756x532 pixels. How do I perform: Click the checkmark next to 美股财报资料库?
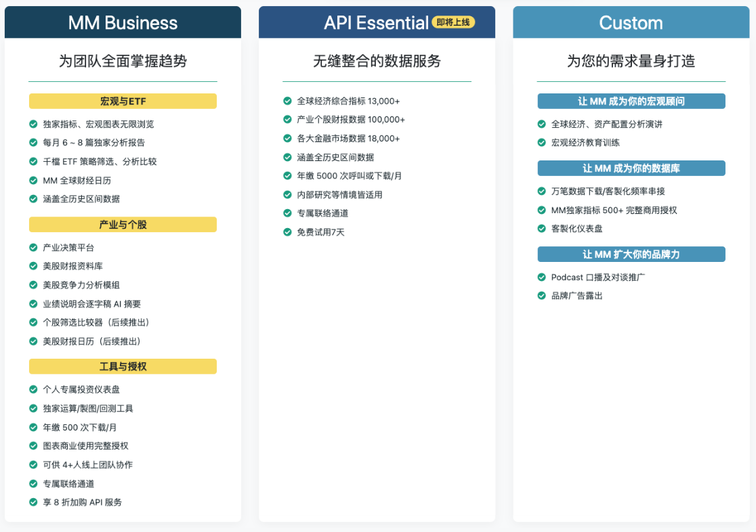(33, 267)
